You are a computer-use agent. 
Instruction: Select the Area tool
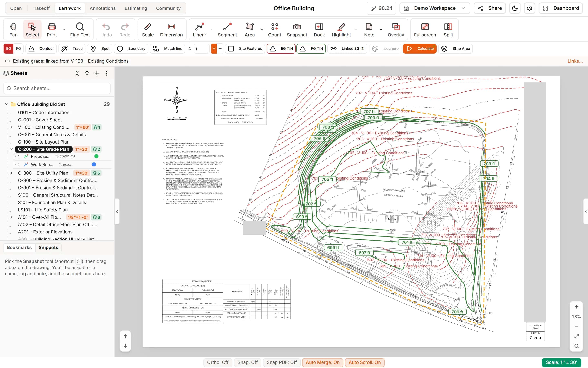[x=249, y=29]
